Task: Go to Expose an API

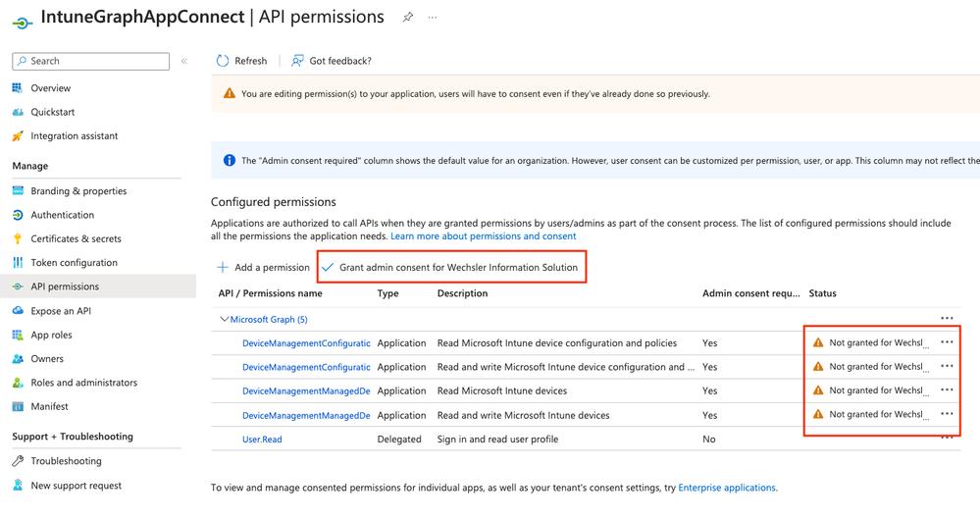Action: [x=61, y=311]
